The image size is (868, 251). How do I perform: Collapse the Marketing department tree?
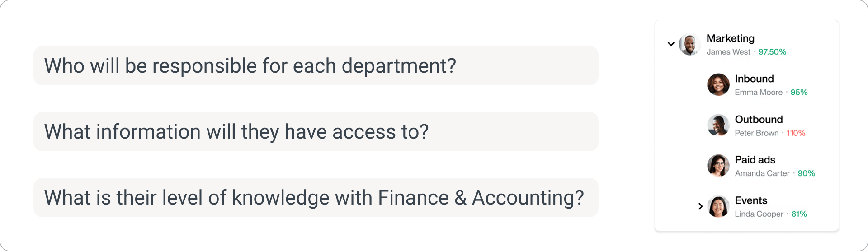coord(671,44)
